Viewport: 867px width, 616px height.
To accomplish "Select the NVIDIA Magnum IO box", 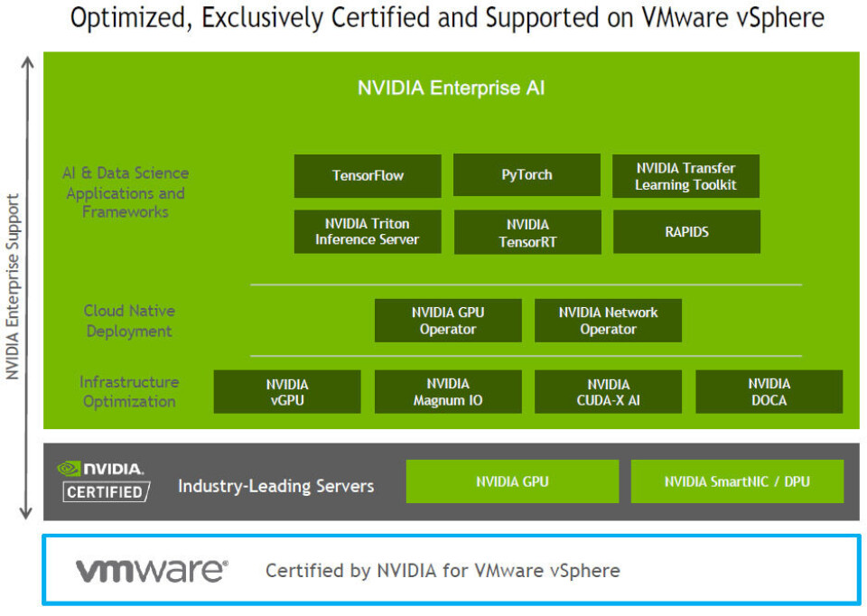I will click(x=448, y=392).
